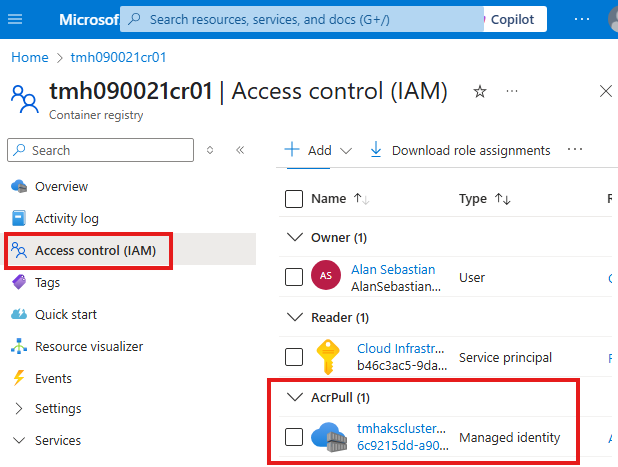Expand the Settings section

pos(19,409)
